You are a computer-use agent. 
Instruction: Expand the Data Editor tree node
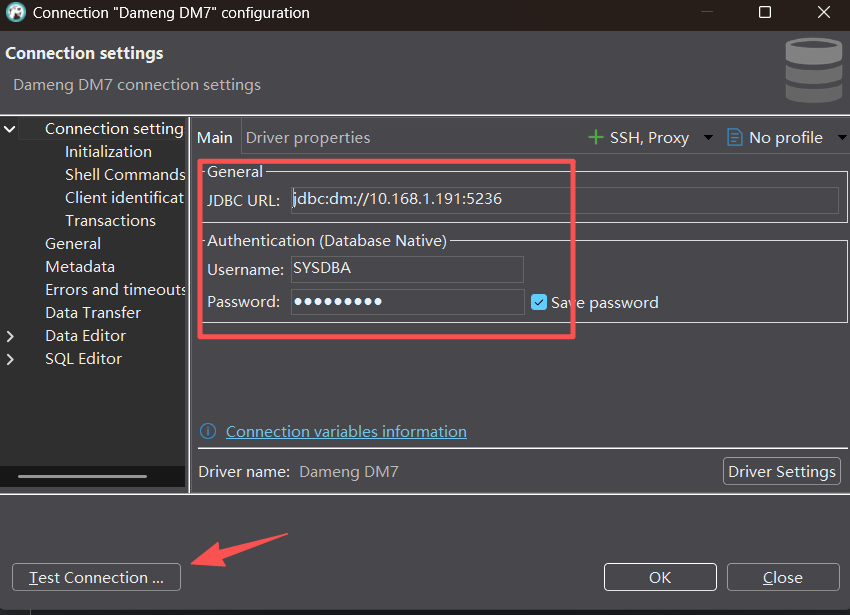[10, 336]
